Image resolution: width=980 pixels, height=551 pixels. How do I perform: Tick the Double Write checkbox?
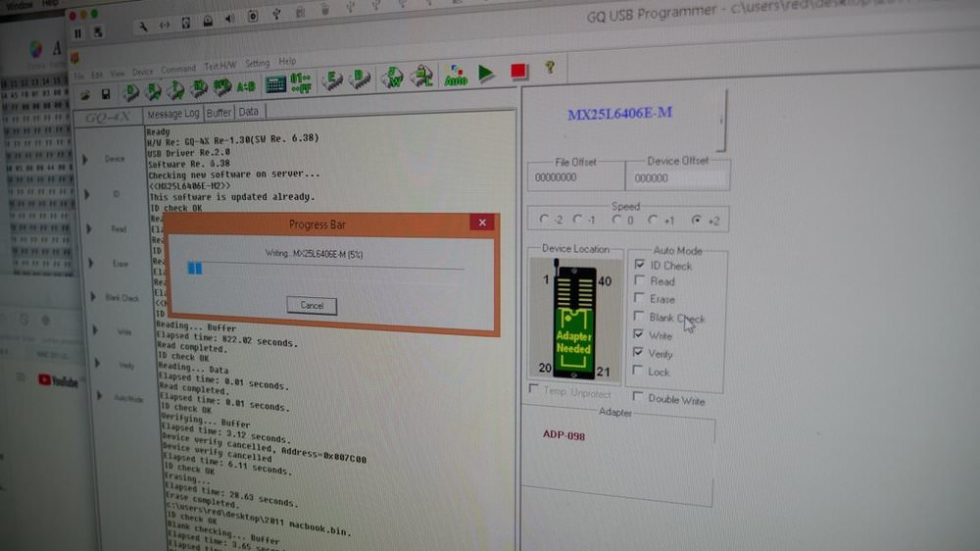point(637,396)
